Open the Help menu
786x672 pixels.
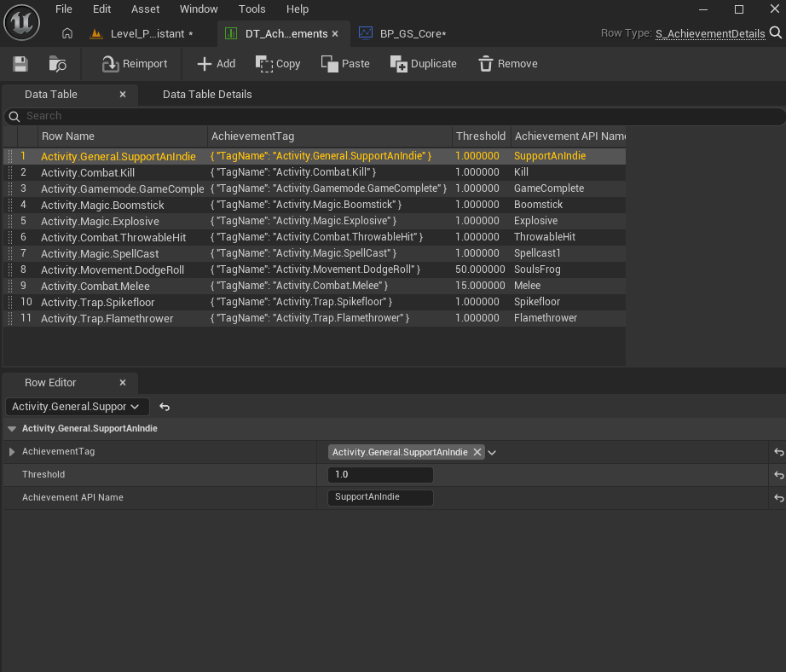point(298,9)
